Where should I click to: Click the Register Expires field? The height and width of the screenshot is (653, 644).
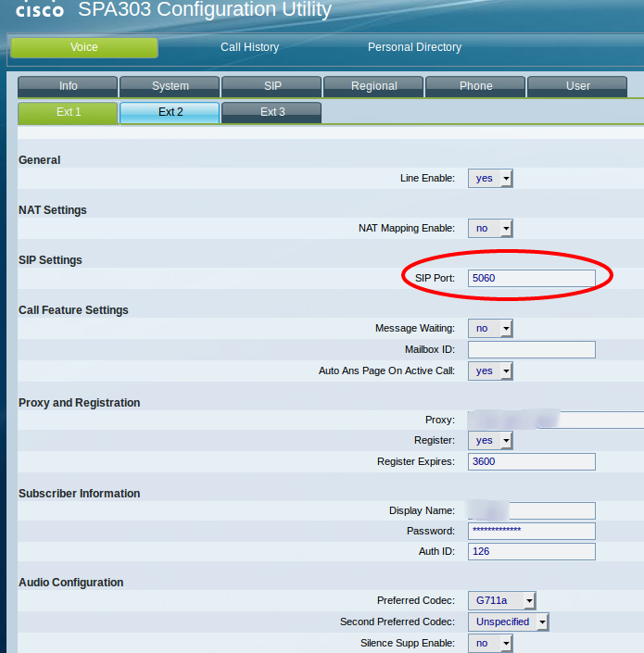click(531, 461)
